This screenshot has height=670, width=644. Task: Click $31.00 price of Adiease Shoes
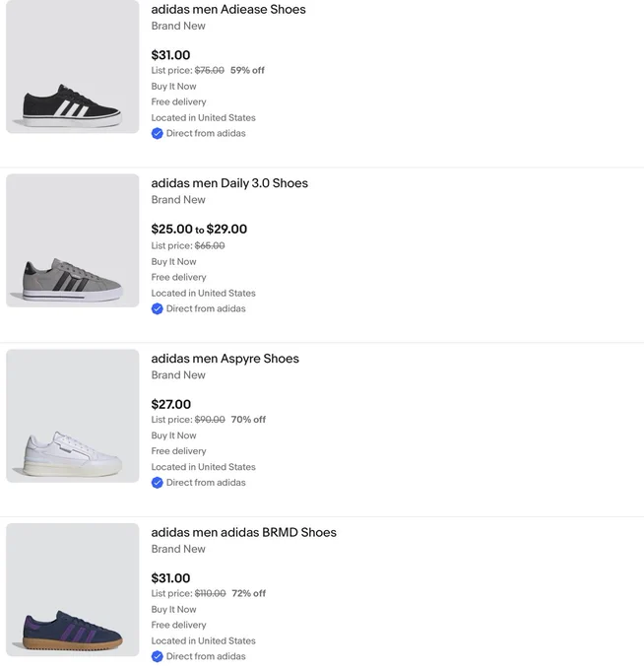[x=170, y=55]
